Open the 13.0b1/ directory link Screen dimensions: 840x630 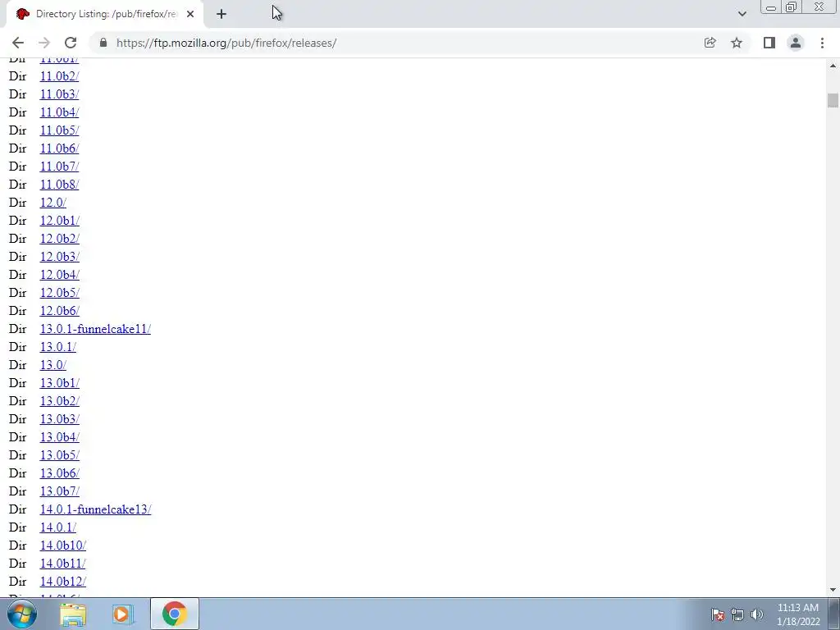(x=59, y=383)
